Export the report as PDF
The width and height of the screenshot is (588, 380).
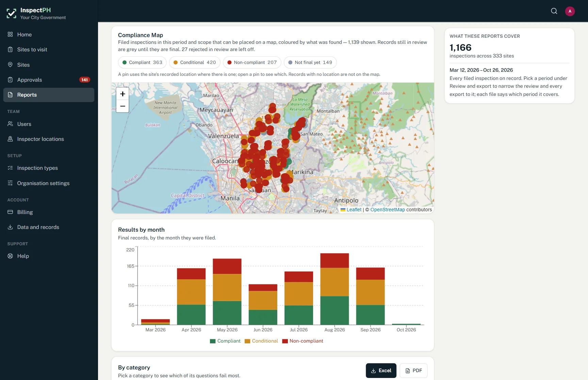pyautogui.click(x=414, y=371)
